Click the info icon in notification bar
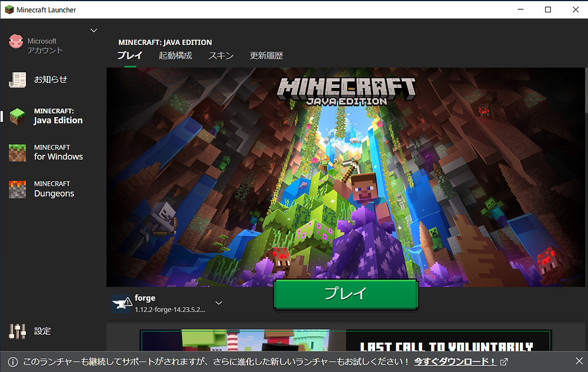The image size is (588, 372). 13,362
